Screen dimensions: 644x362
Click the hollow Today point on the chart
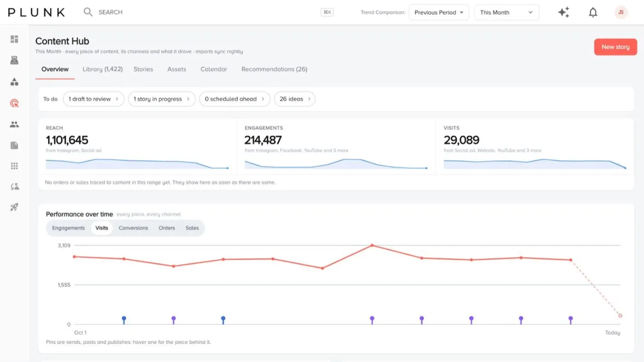coord(621,316)
